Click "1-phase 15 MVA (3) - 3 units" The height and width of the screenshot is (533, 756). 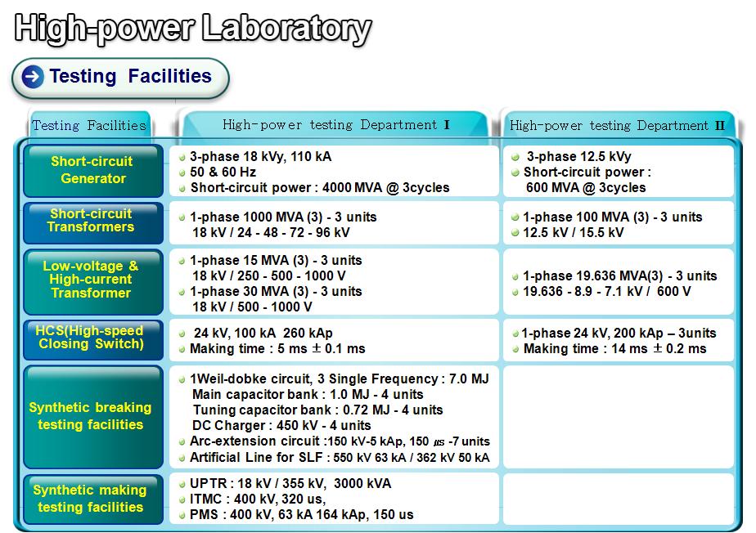coord(276,260)
